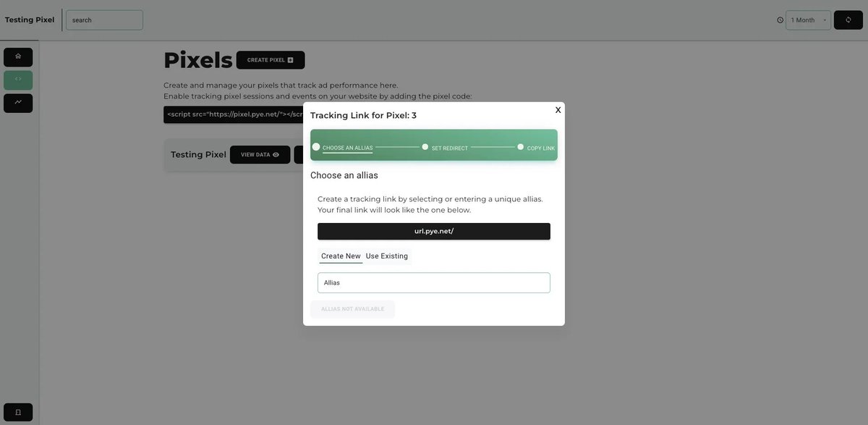Click the bookmark icon at sidebar bottom
868x425 pixels.
click(18, 412)
